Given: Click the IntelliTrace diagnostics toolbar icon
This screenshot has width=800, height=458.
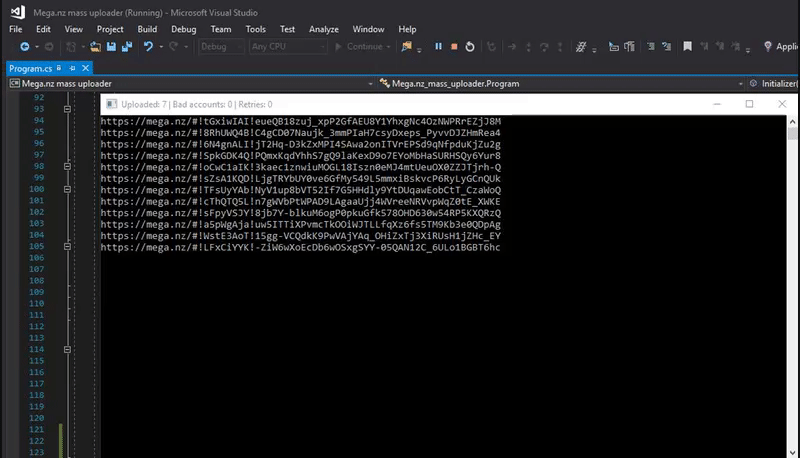Looking at the screenshot, I should tap(581, 46).
